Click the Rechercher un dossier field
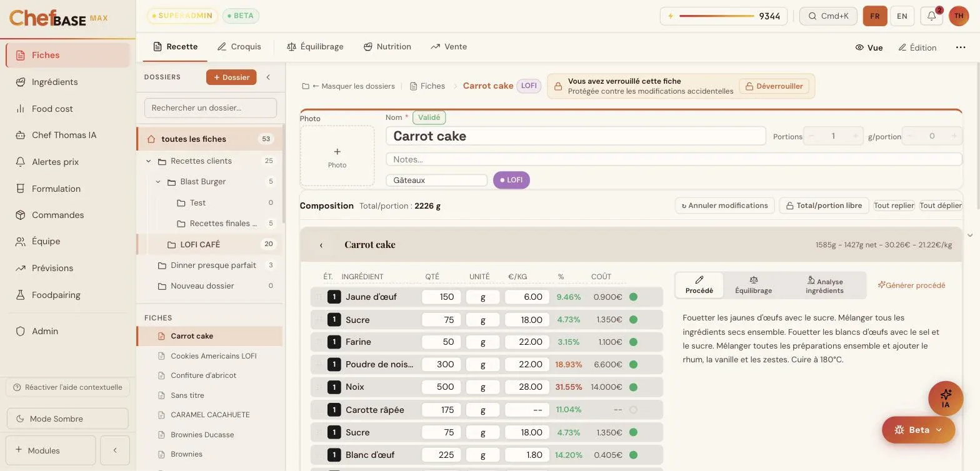Viewport: 980px width, 471px height. click(211, 107)
